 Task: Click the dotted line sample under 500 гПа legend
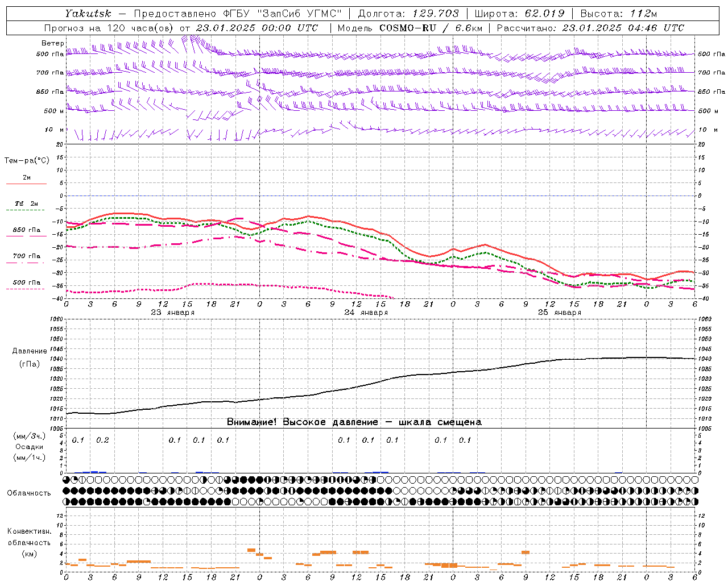25,289
